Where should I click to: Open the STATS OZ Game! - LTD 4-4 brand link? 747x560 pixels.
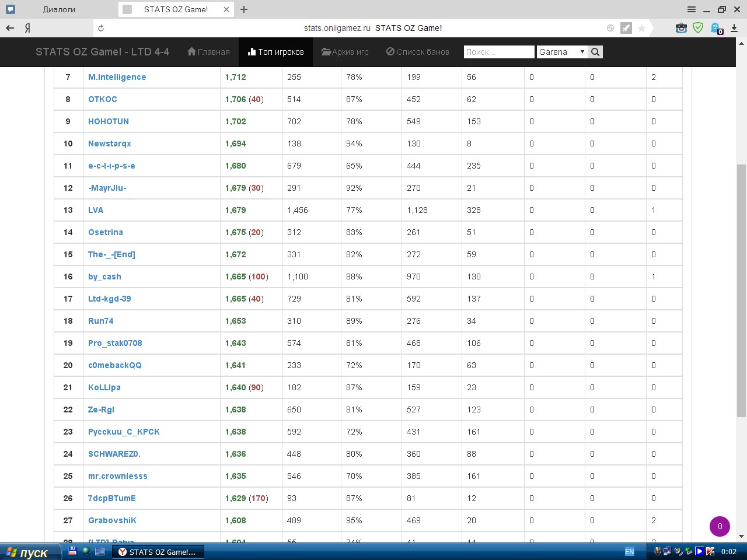click(x=102, y=52)
